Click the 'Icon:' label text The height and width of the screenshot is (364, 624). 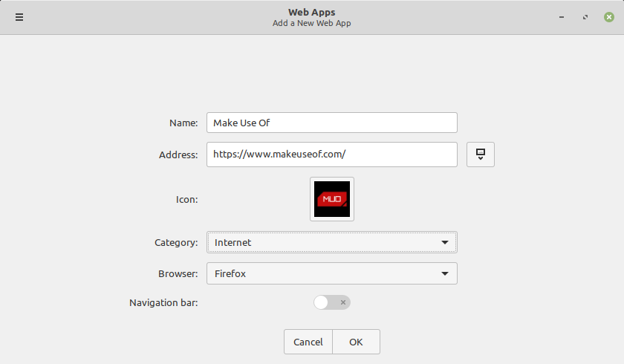[186, 199]
